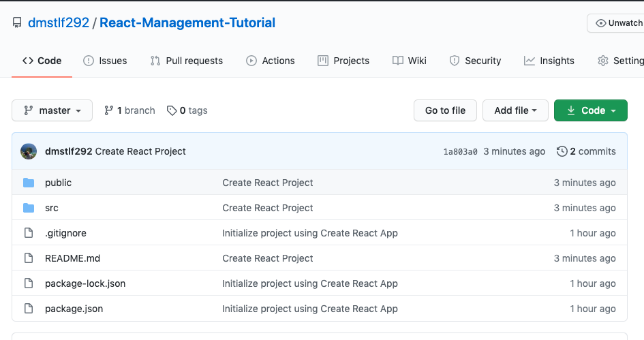This screenshot has height=340, width=644.
Task: Open the green Code download dropdown
Action: click(591, 110)
